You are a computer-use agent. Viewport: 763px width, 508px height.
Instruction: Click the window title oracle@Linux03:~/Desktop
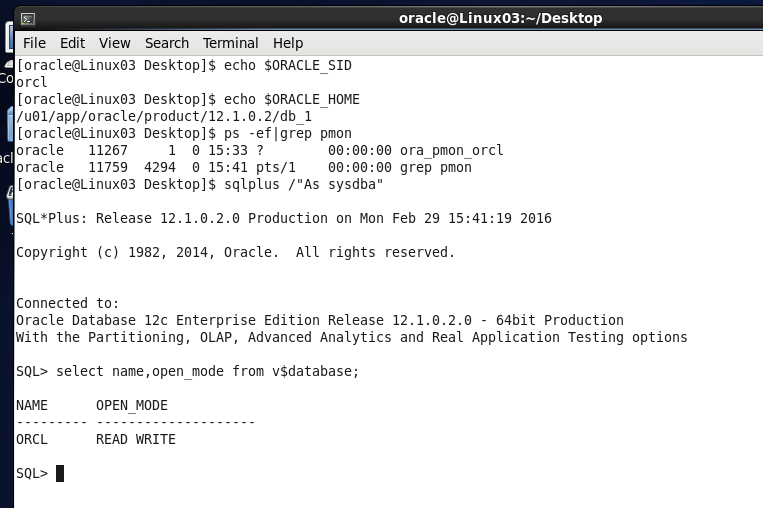click(x=500, y=18)
